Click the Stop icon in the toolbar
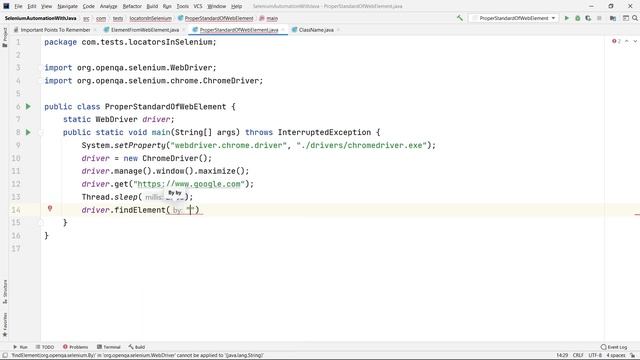 coord(599,18)
